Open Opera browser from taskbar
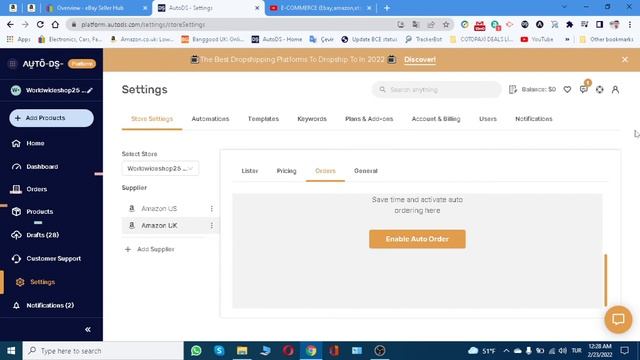 288,351
